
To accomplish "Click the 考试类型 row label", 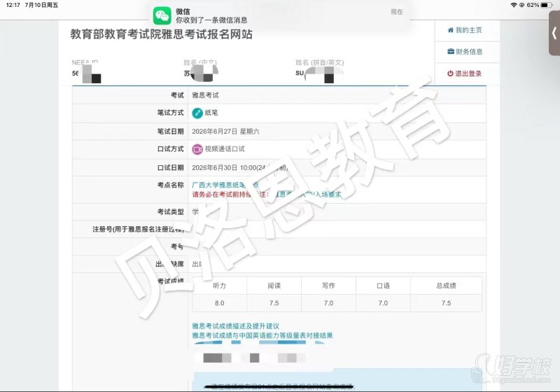I will 170,212.
